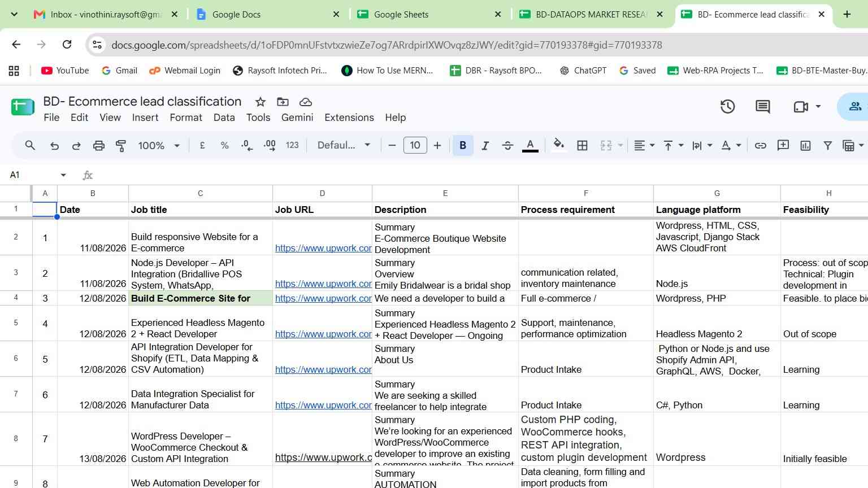Toggle italic formatting
Screen dimensions: 868x488
coord(485,146)
